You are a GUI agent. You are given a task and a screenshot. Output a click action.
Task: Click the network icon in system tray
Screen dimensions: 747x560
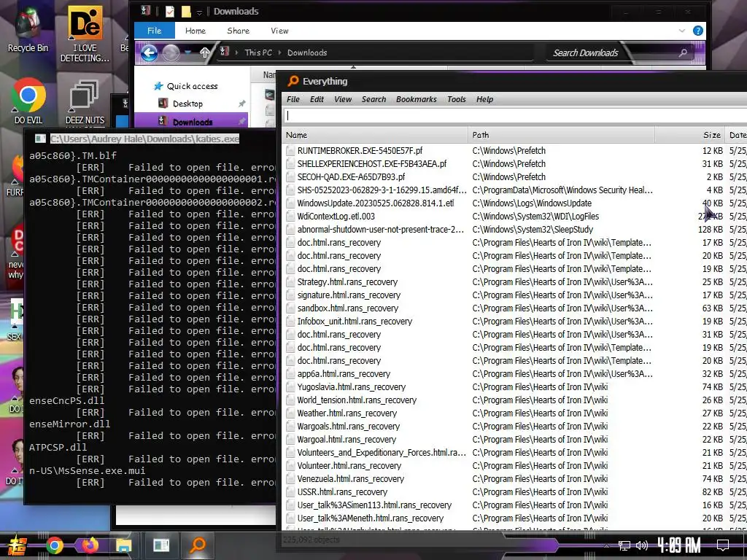point(624,545)
